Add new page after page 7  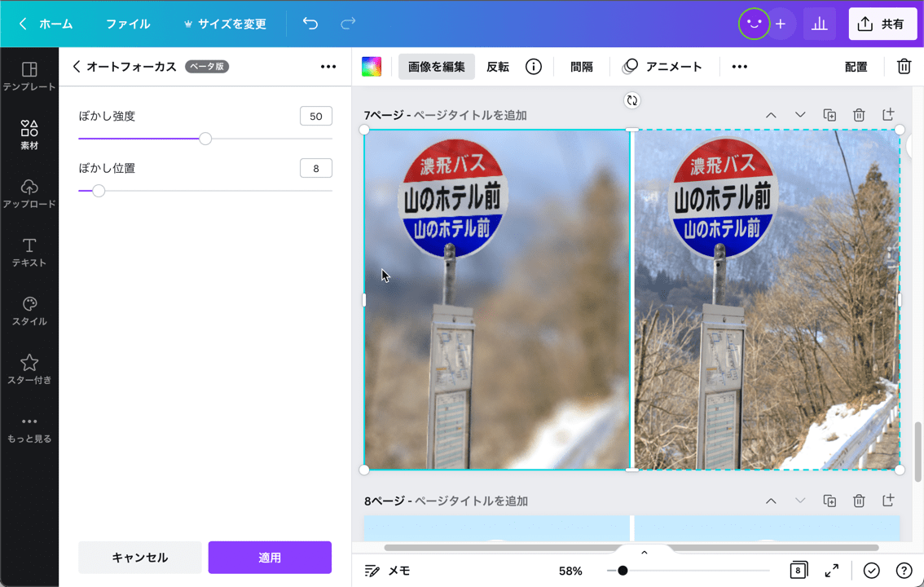pyautogui.click(x=888, y=114)
